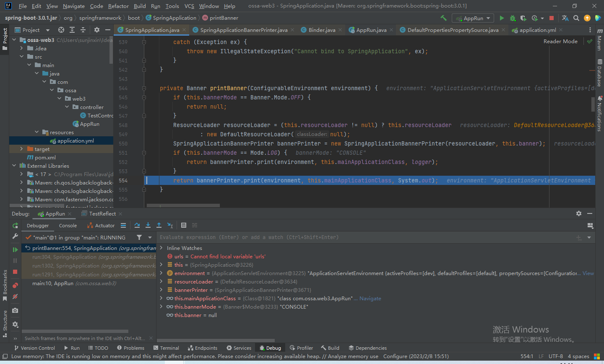604x364 pixels.
Task: Open Project panel options gear
Action: [97, 30]
